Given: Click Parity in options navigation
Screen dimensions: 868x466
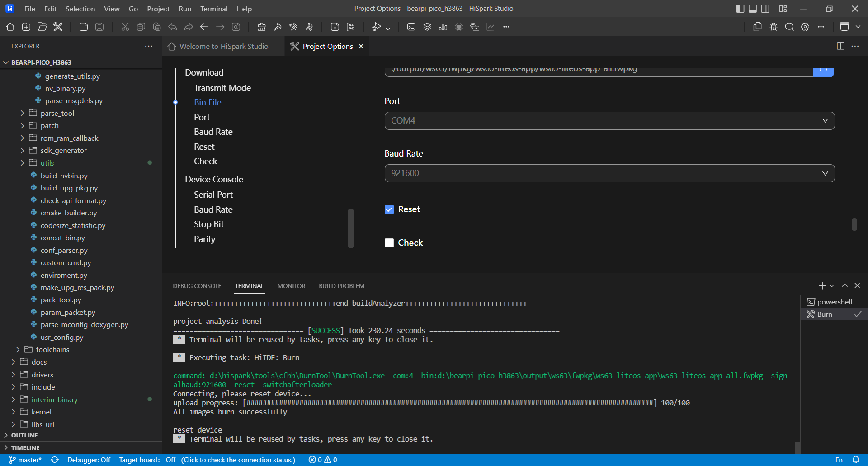Looking at the screenshot, I should pos(205,239).
